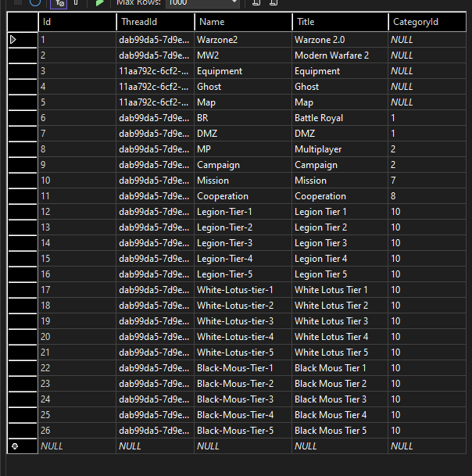The height and width of the screenshot is (476, 472).
Task: Click the CategoryId column header
Action: tap(427, 22)
